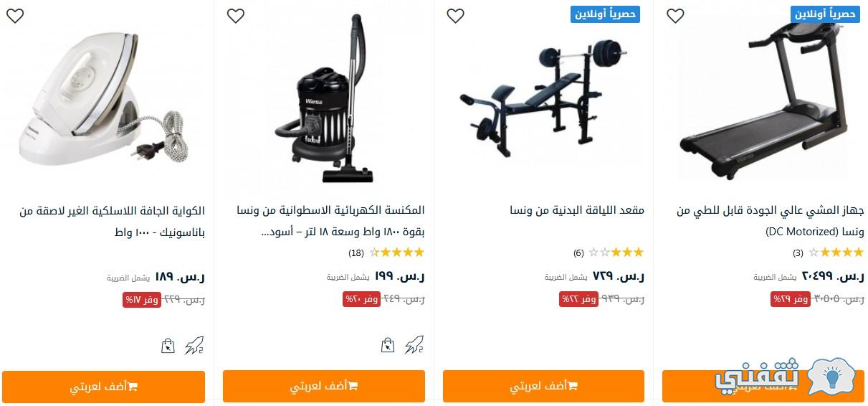Open the foldable treadmill DC Motorized title
Screen dimensions: 868x406
[x=771, y=222]
